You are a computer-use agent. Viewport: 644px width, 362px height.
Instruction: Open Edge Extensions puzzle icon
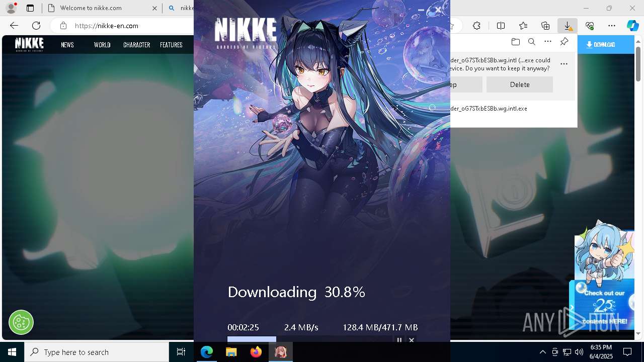pos(476,26)
